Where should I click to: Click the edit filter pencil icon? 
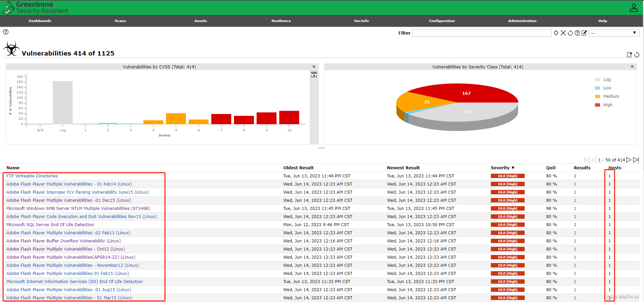(584, 33)
